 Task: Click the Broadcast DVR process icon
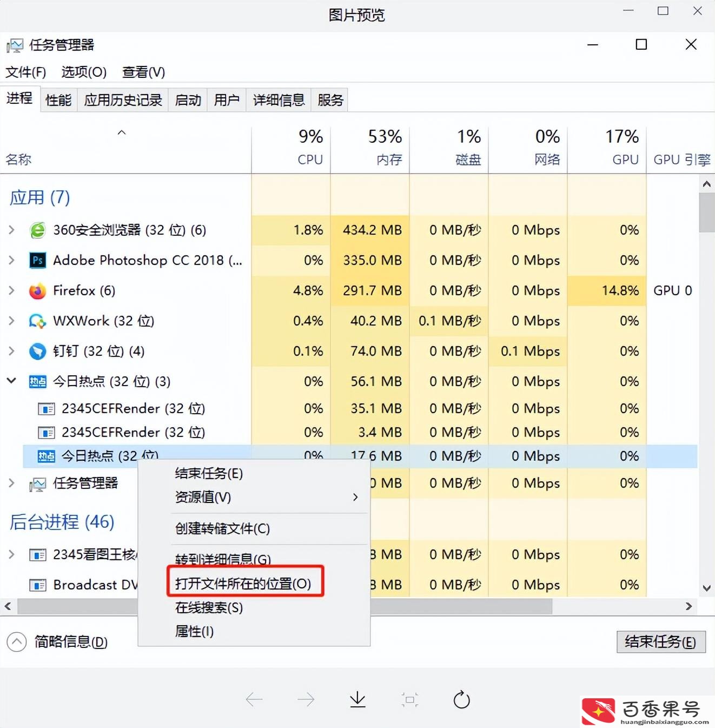coord(37,585)
